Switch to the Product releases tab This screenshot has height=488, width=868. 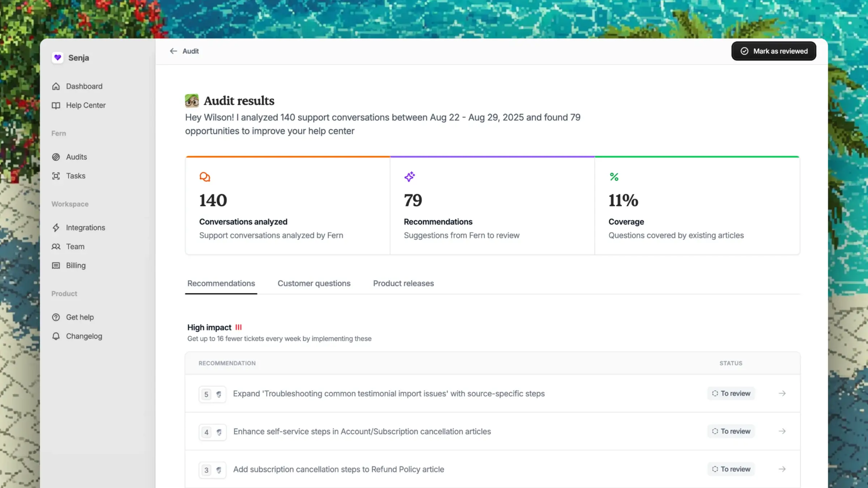point(403,283)
